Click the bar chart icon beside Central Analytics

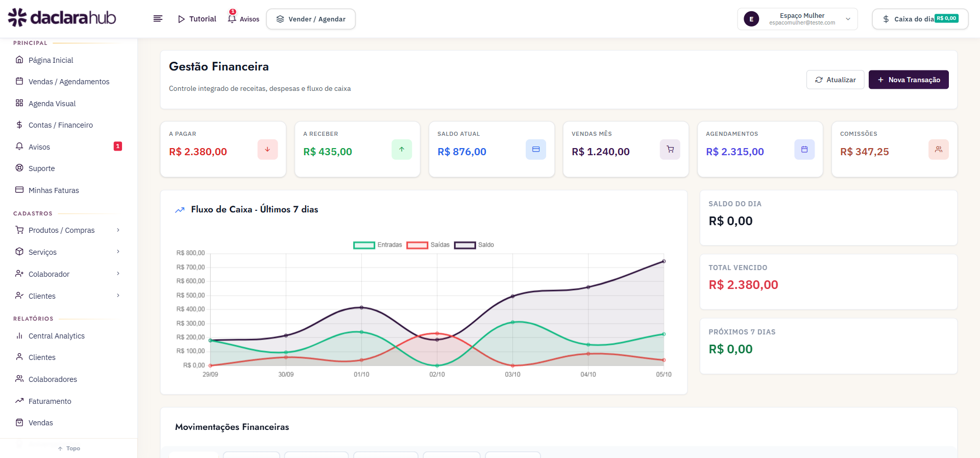(x=19, y=335)
